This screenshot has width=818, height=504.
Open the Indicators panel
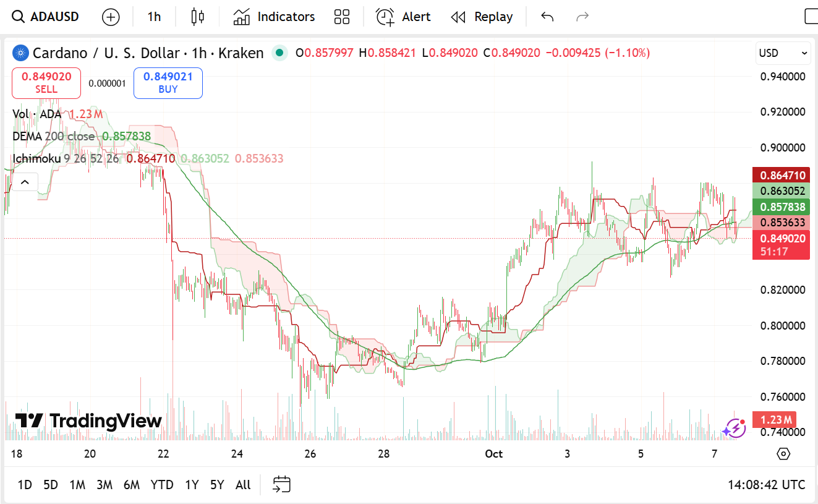pyautogui.click(x=274, y=17)
